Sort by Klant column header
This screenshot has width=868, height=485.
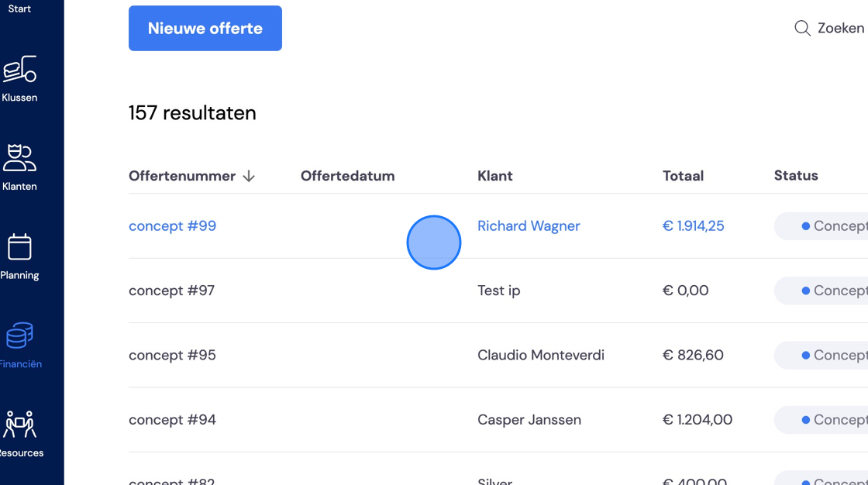tap(495, 176)
